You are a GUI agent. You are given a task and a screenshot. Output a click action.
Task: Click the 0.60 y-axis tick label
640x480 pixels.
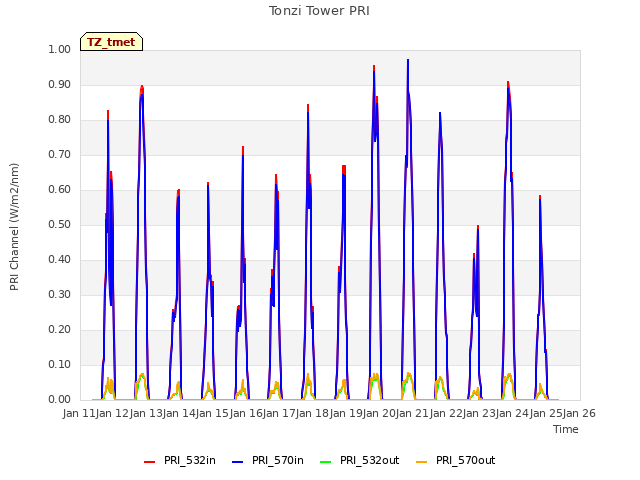point(60,189)
